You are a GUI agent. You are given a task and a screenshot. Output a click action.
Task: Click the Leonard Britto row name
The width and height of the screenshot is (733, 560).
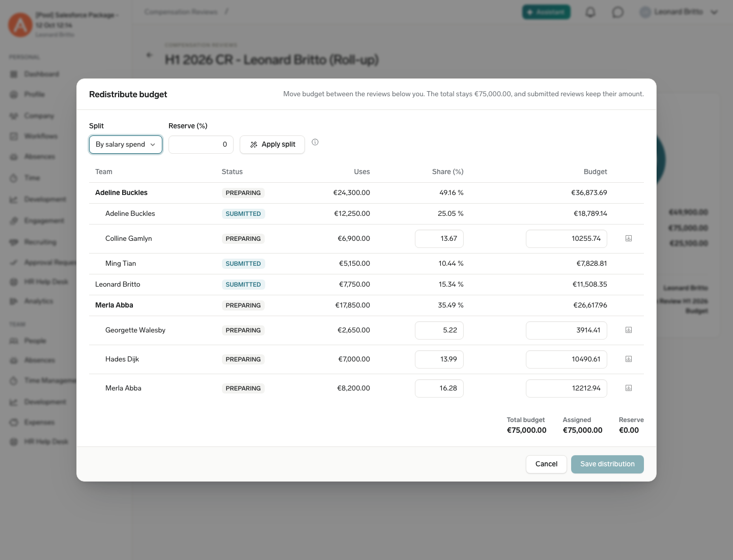(x=118, y=285)
